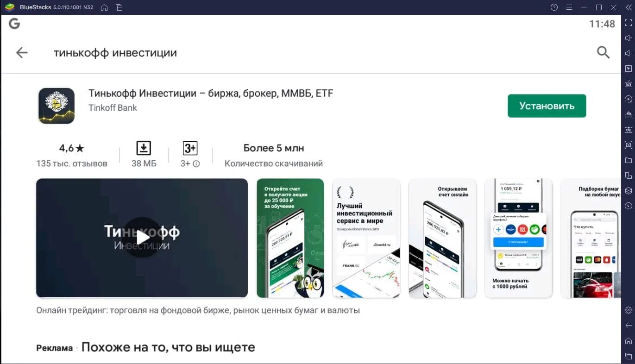Go back using the Play Store arrow

(22, 53)
